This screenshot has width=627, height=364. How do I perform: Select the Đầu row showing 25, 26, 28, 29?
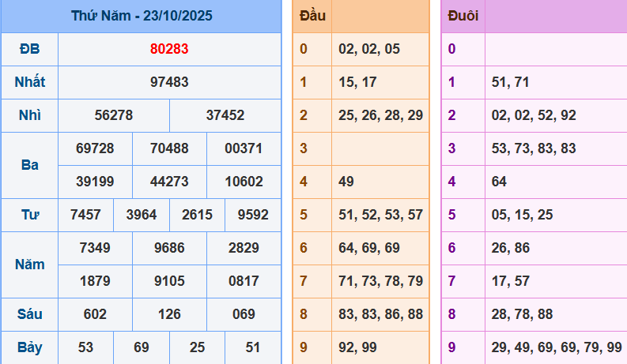tap(380, 115)
